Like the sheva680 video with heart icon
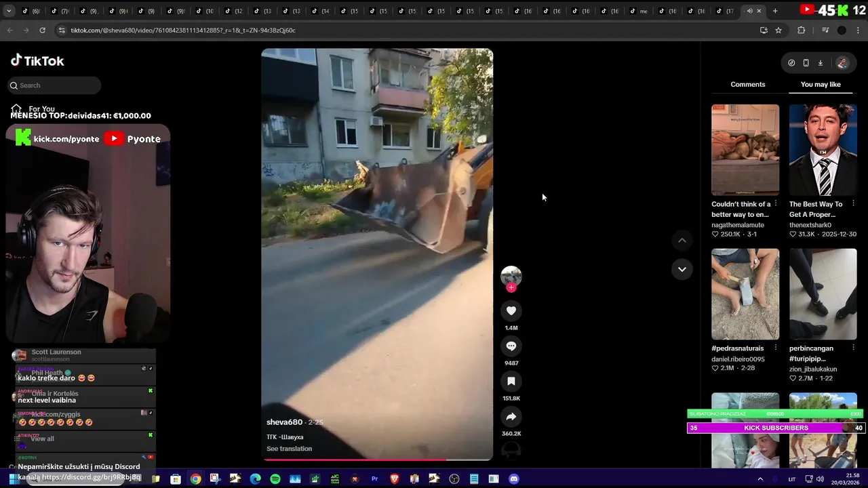This screenshot has height=488, width=868. coord(511,310)
